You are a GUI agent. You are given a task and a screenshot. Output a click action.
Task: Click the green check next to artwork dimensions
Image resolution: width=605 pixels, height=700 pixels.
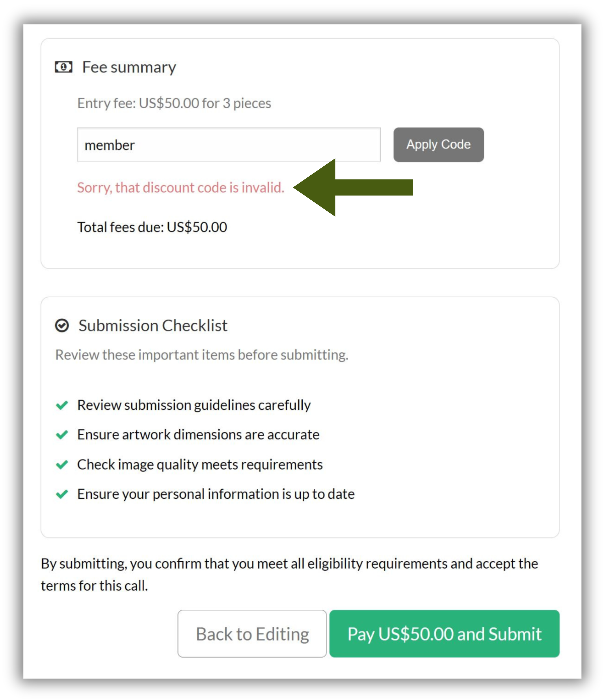coord(62,434)
